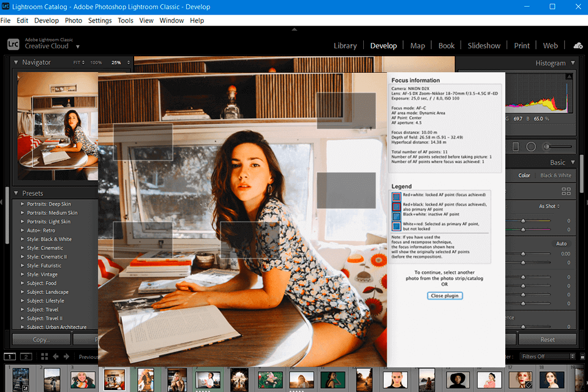Image resolution: width=588 pixels, height=392 pixels.
Task: Open the profile browser four-squares icon
Action: [566, 191]
